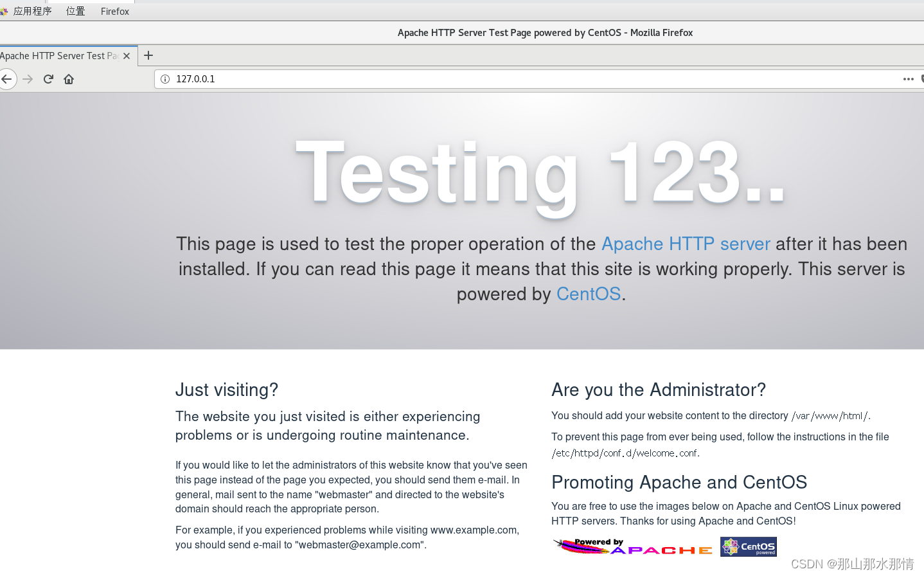Show site information icon in address bar
Screen dimensions: 924x576
pos(165,79)
